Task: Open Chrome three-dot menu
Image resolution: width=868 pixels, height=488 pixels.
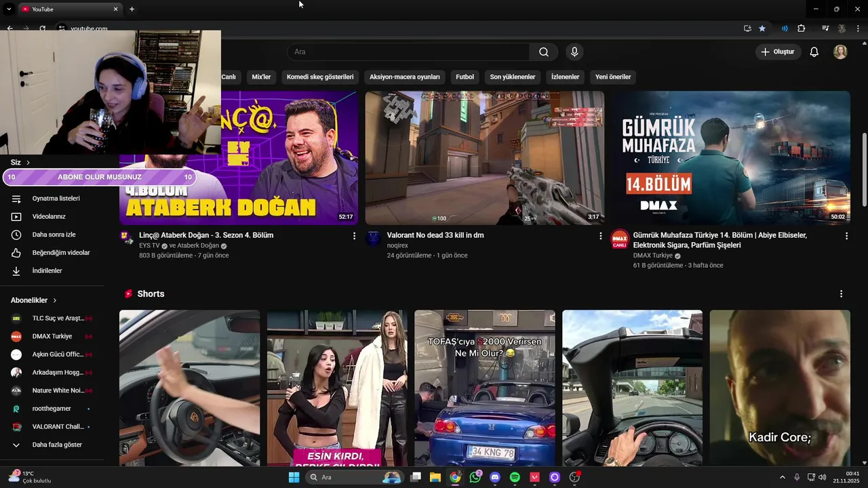Action: click(x=858, y=28)
